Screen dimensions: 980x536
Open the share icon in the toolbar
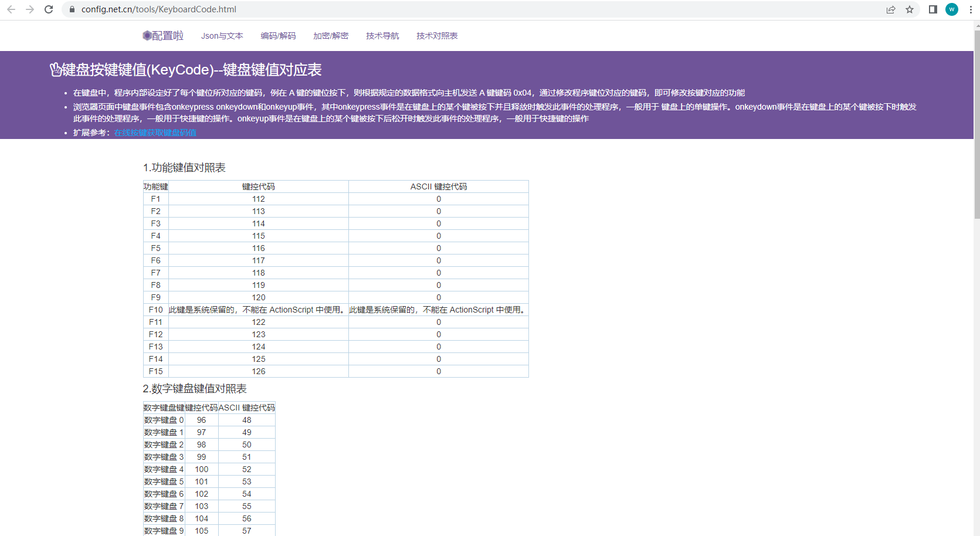coord(891,9)
